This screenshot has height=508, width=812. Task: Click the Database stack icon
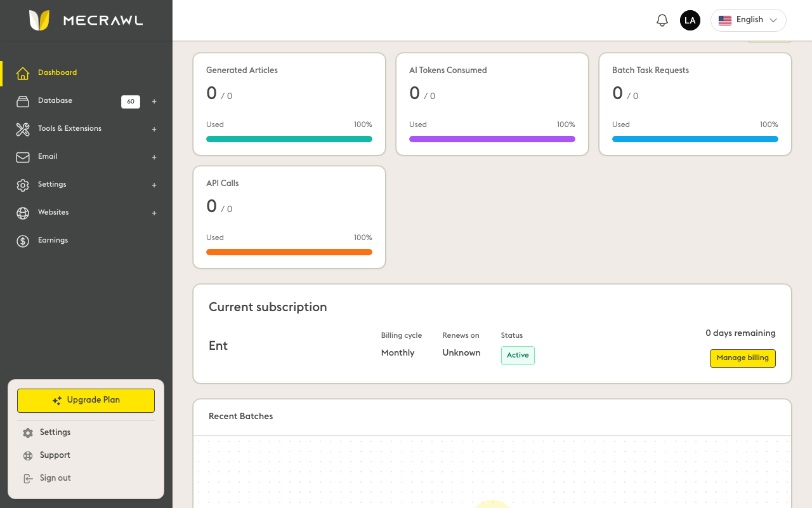click(23, 101)
